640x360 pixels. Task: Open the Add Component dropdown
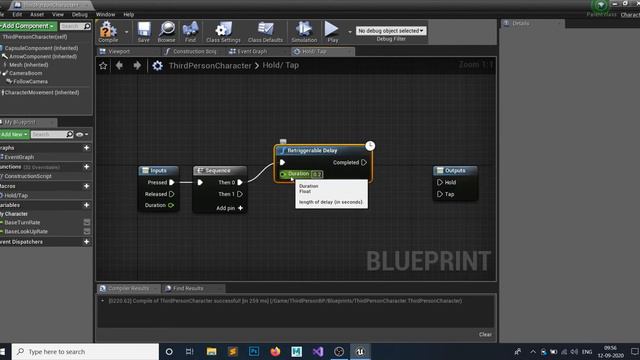click(x=28, y=26)
